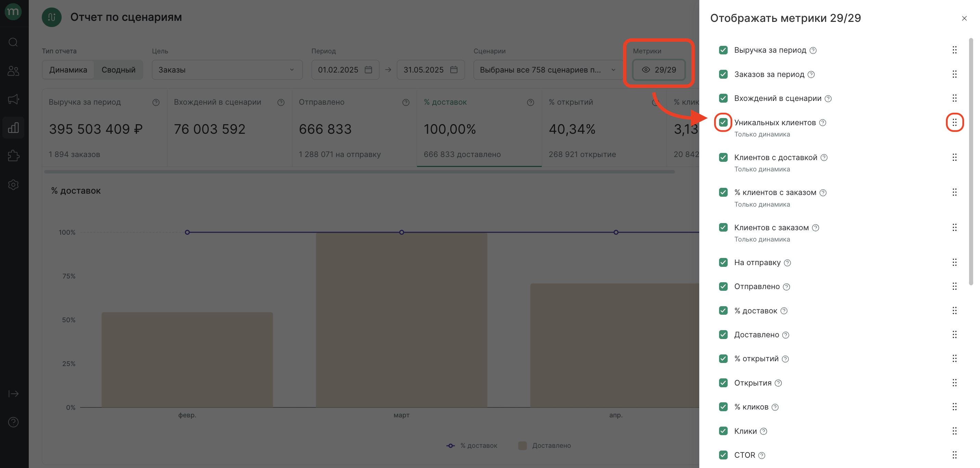This screenshot has width=980, height=468.
Task: Grab drag handle for Вхождений в сценарии
Action: coord(955,98)
